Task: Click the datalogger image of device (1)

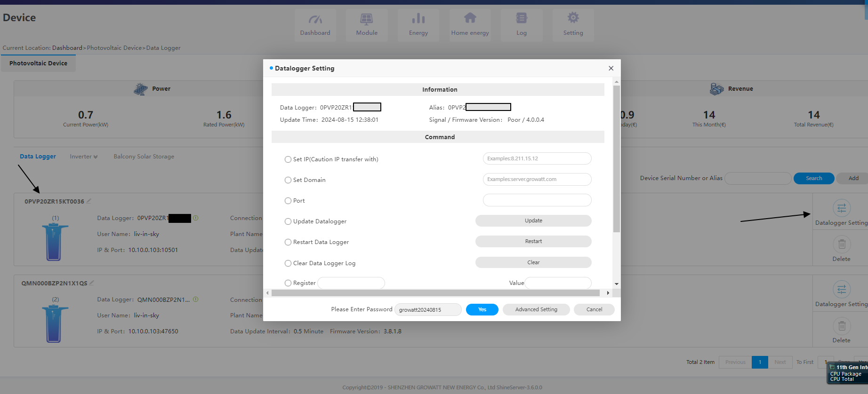Action: pos(55,242)
